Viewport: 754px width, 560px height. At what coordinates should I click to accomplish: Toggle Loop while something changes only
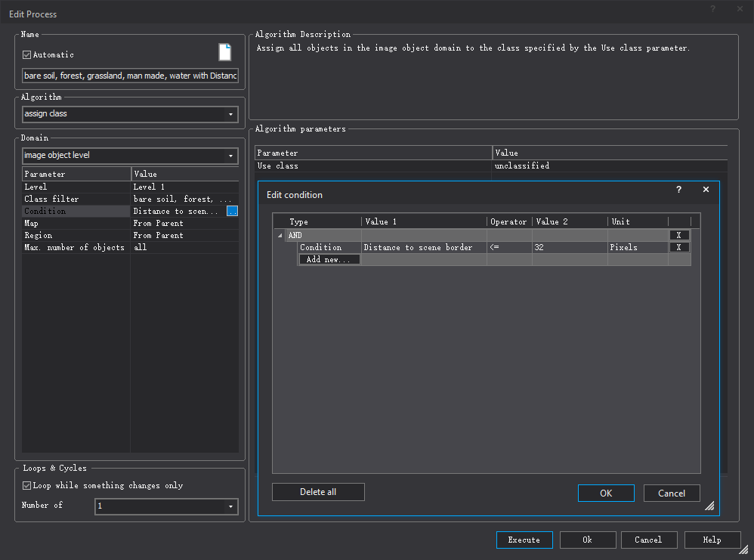tap(27, 485)
